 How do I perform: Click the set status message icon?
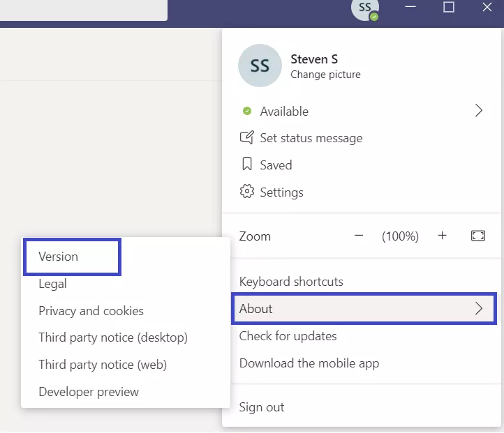247,137
